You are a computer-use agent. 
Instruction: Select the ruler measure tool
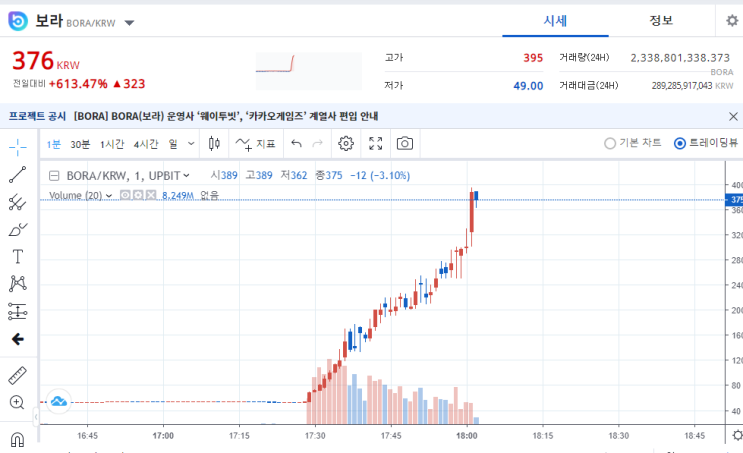tap(18, 376)
